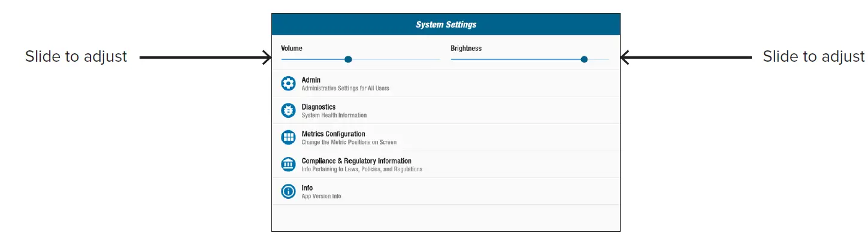Click the Volume slider handle
The image size is (868, 245).
pos(348,59)
